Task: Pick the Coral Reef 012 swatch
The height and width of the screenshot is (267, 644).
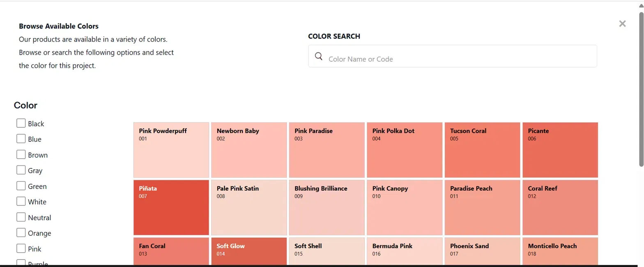Action: tap(560, 207)
